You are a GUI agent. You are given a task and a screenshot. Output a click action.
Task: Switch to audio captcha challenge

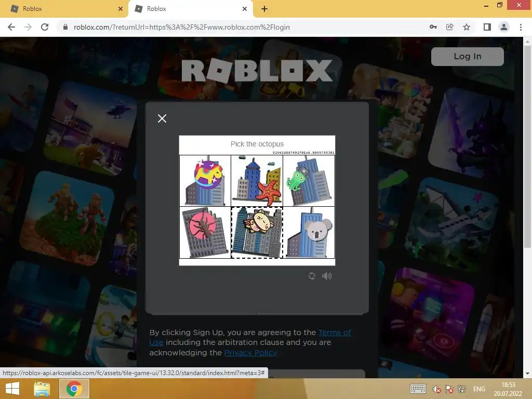327,276
